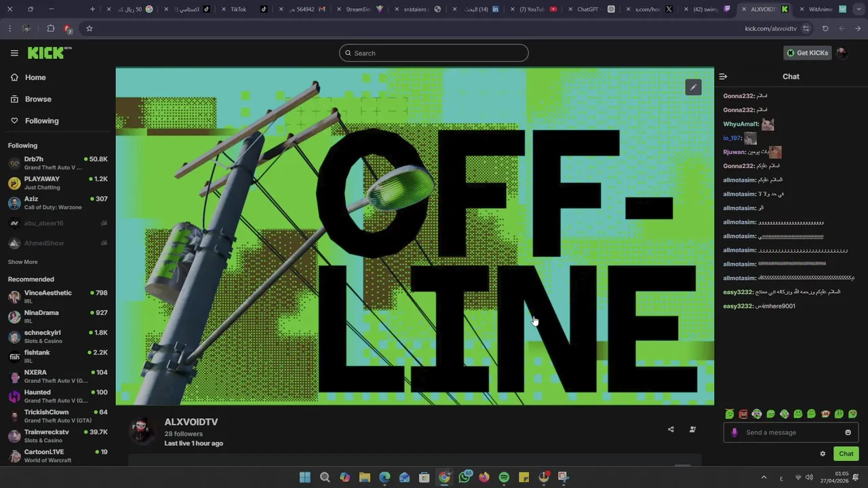Show hidden system tray icons chevron
The image size is (868, 488).
tap(764, 477)
